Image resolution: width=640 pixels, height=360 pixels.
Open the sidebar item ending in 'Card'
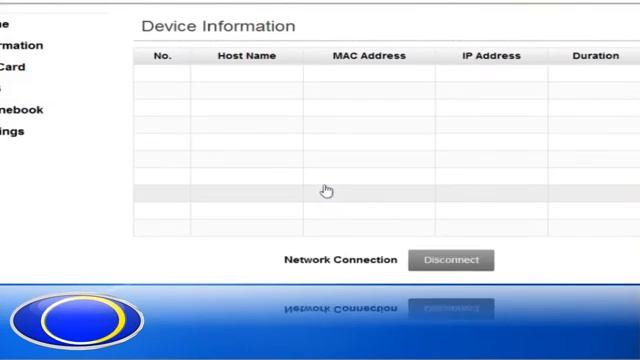pos(12,67)
